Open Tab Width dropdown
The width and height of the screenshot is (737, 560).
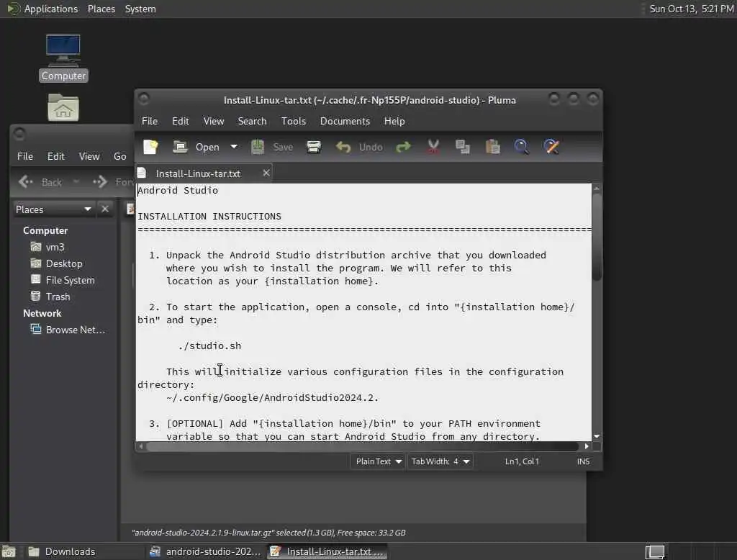[x=440, y=461]
